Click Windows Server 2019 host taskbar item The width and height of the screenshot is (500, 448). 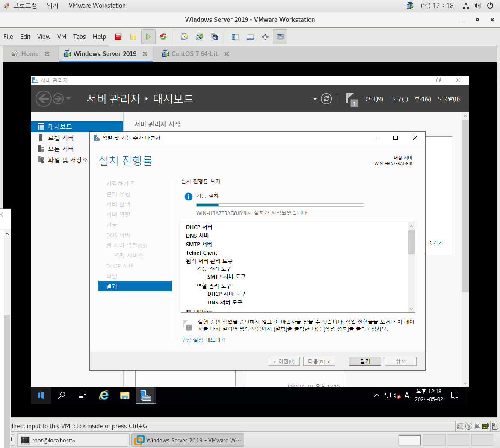(x=188, y=440)
